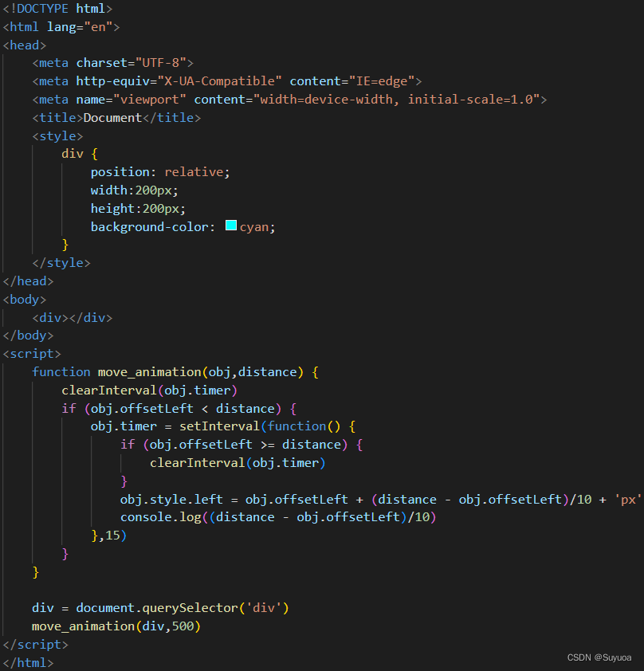Click the charset="UTF-8" meta line
Viewport: 644px width, 671px height.
tap(113, 63)
